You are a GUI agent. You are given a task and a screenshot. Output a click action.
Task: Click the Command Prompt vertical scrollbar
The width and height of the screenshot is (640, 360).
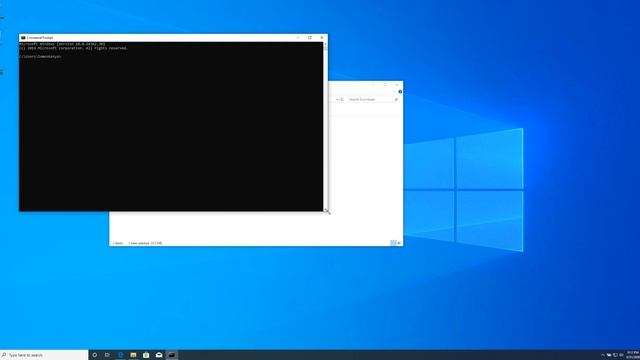pos(325,126)
